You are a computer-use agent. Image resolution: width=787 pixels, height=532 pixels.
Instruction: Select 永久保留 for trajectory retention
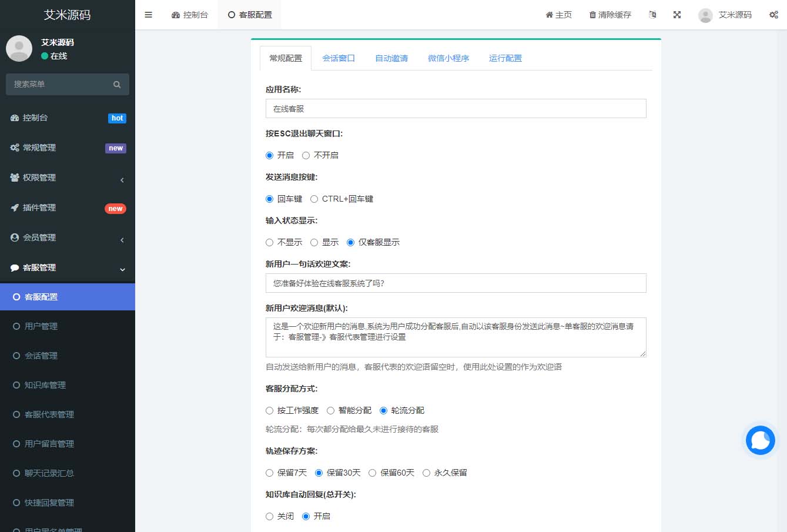pyautogui.click(x=426, y=472)
